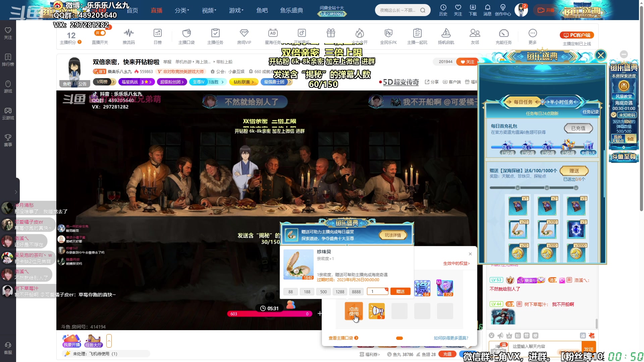Click the 充值 recharge button
The height and width of the screenshot is (362, 644).
click(447, 354)
